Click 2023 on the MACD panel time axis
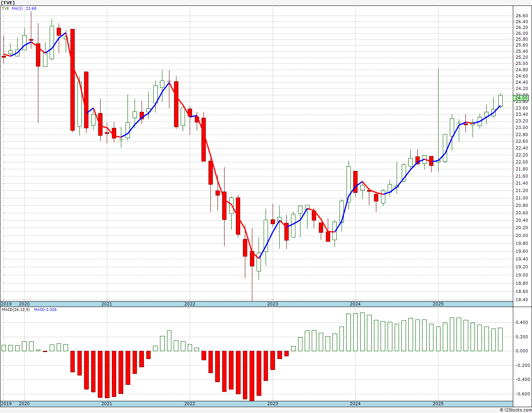 273,404
